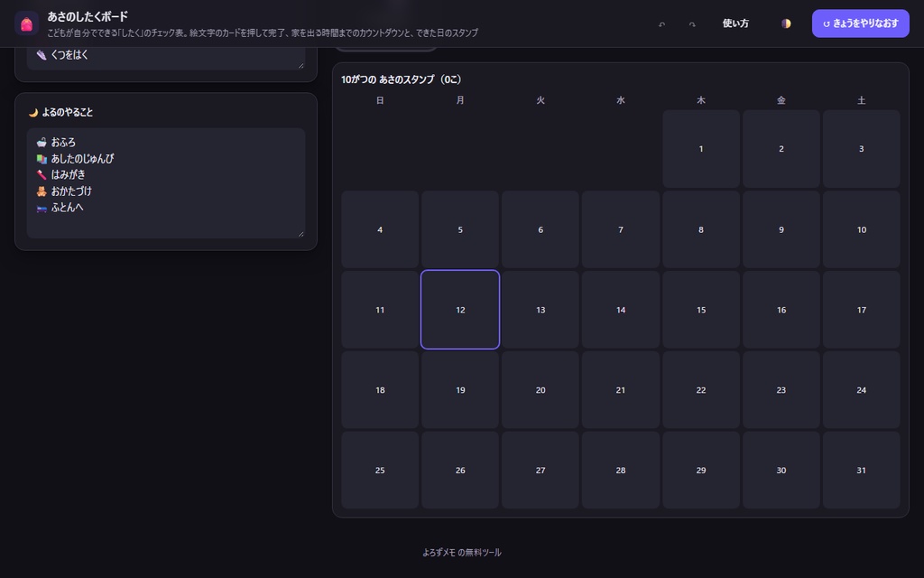Select calendar day 30
This screenshot has width=924, height=578.
pyautogui.click(x=781, y=470)
